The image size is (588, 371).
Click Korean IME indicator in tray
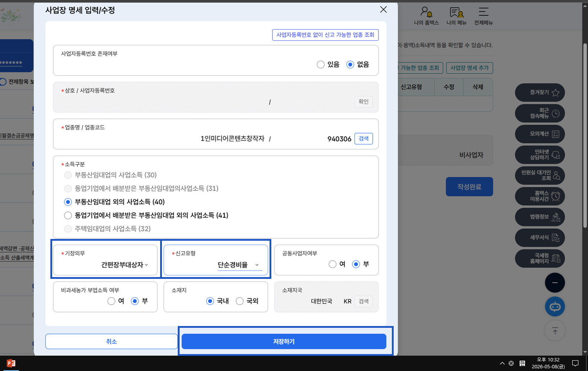(522, 363)
